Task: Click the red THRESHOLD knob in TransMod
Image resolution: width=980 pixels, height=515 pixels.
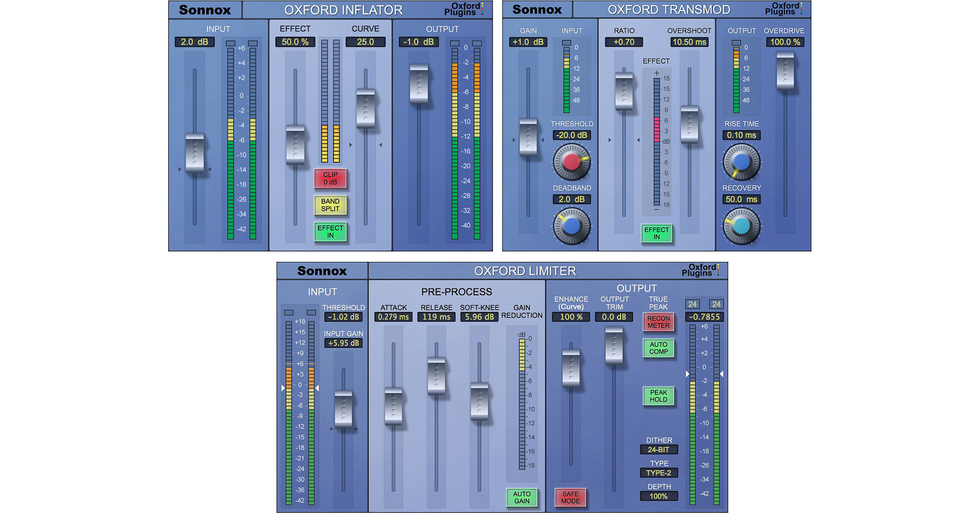Action: click(x=571, y=162)
